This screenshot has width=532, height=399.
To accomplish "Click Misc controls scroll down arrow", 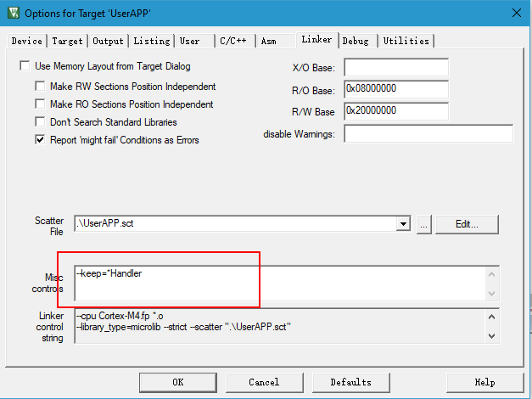I will pos(491,293).
